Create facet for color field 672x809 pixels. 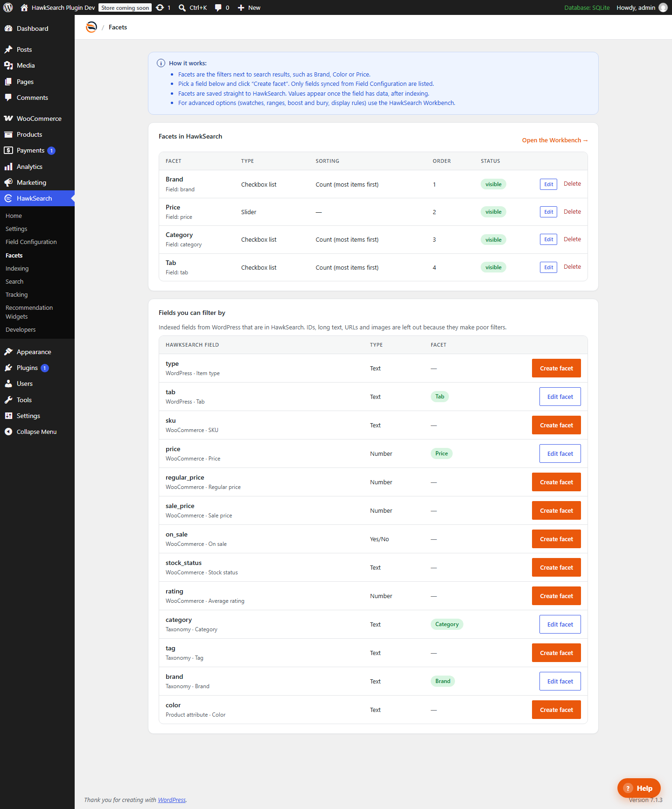556,710
